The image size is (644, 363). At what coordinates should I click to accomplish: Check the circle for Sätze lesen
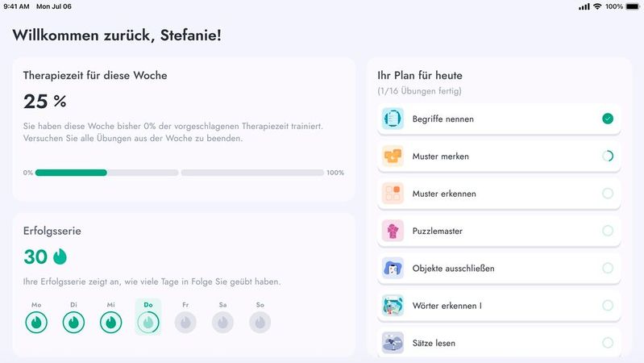[x=608, y=343]
